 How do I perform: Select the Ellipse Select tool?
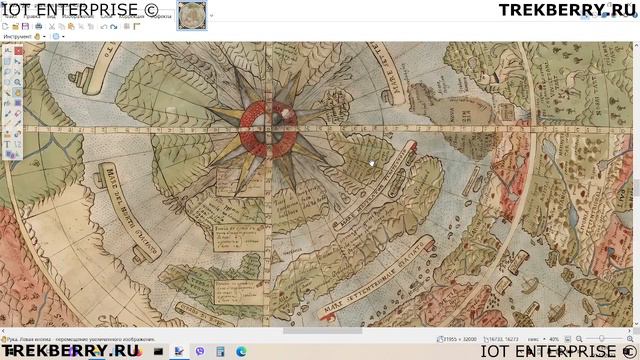tap(7, 82)
